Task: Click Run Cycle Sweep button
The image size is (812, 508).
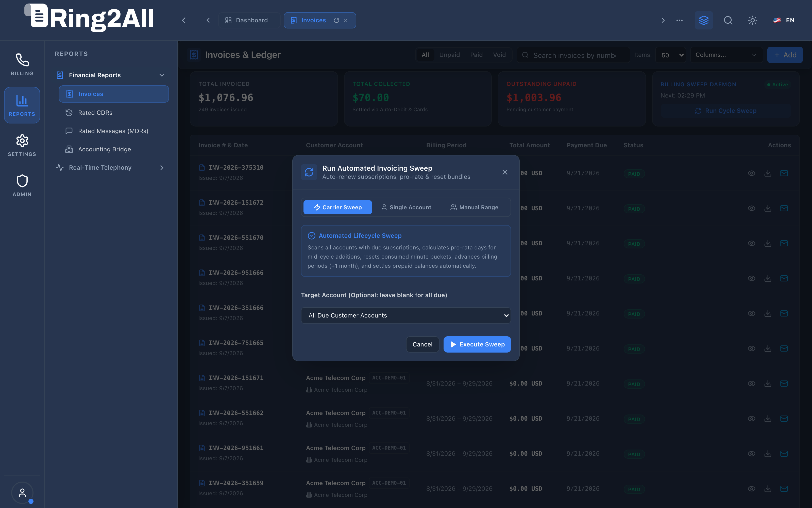Action: tap(725, 110)
